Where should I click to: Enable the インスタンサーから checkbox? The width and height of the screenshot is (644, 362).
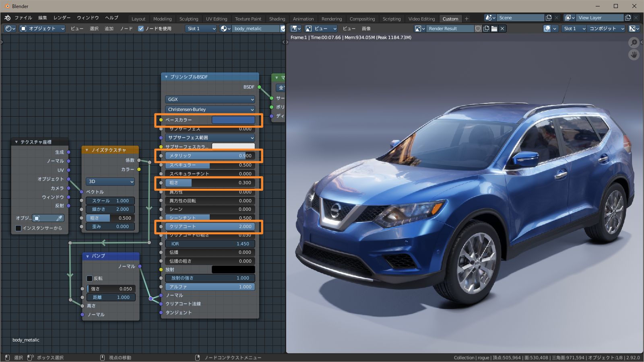click(18, 228)
